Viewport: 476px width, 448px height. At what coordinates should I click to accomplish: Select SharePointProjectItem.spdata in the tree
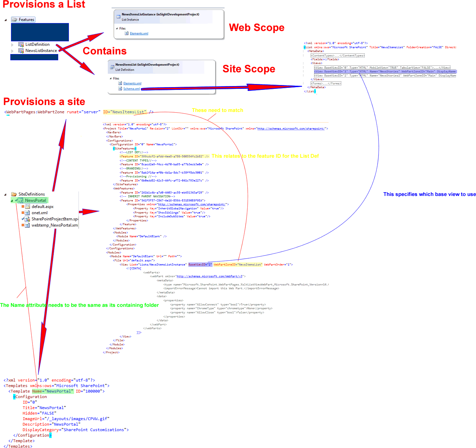(55, 219)
